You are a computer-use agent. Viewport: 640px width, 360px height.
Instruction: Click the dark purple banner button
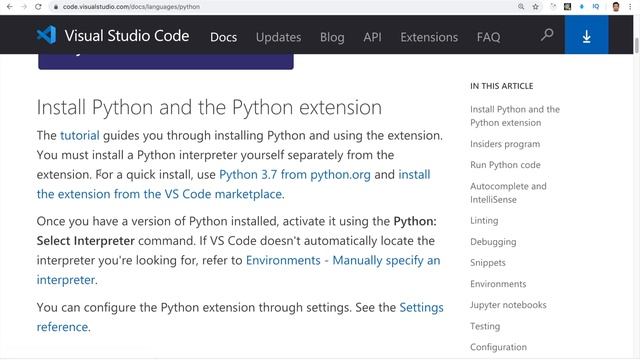166,61
